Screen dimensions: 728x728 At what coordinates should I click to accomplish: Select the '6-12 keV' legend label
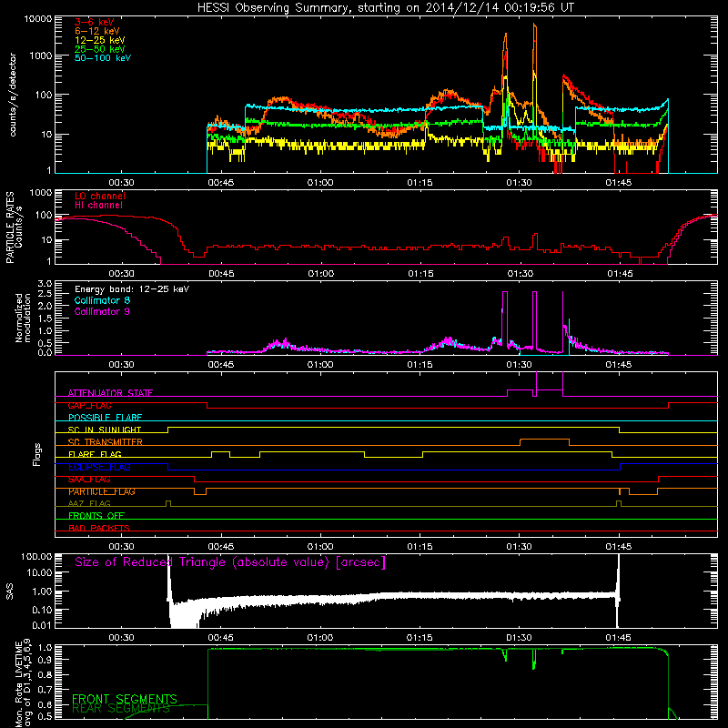click(x=97, y=31)
